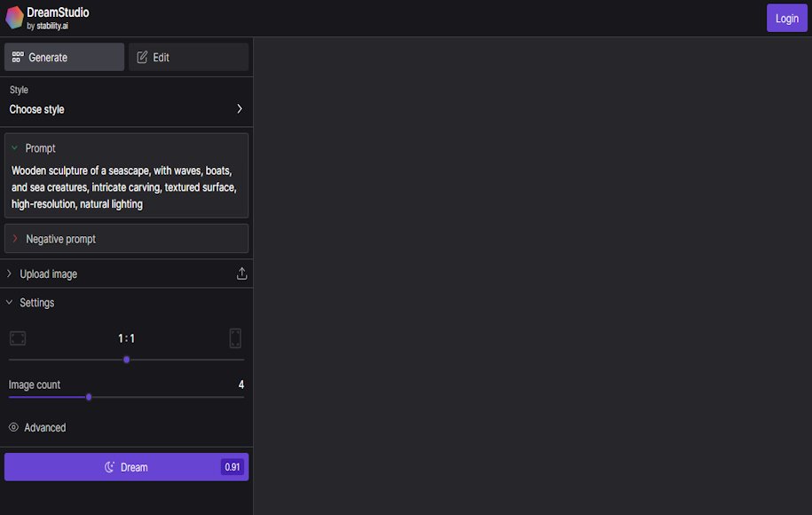Click the moon icon on Dream button
Screen dimensions: 812x515
click(110, 467)
